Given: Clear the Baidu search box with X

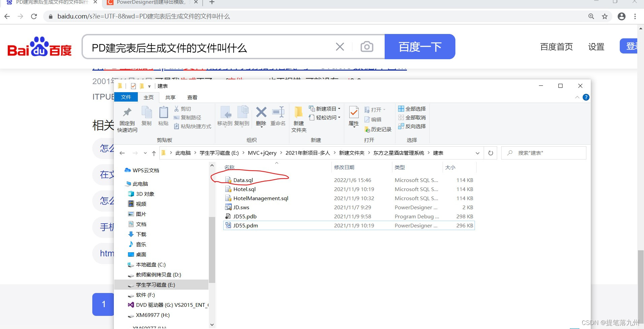Looking at the screenshot, I should pyautogui.click(x=340, y=46).
